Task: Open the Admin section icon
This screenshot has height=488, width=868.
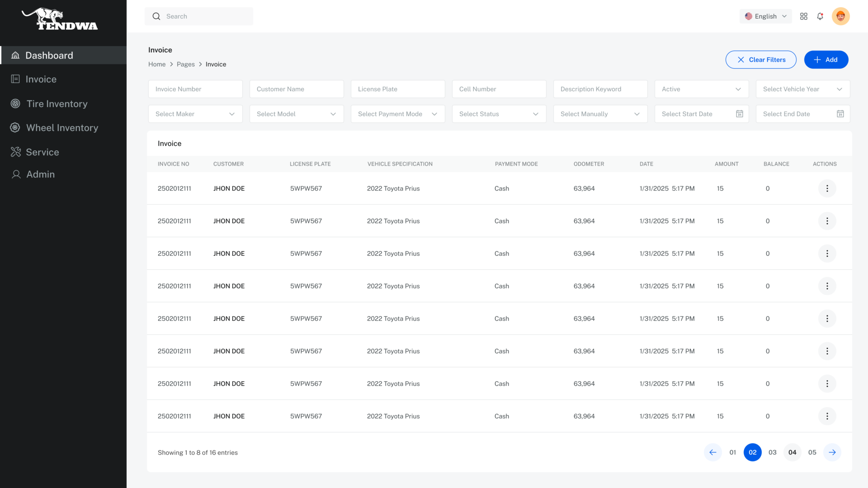Action: (x=15, y=174)
